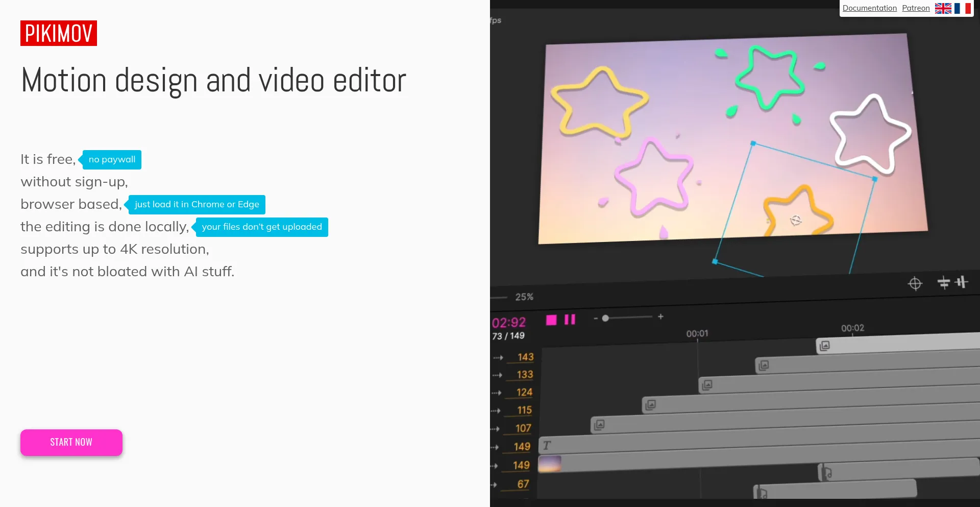980x507 pixels.
Task: Click the pink stop square
Action: (x=551, y=320)
